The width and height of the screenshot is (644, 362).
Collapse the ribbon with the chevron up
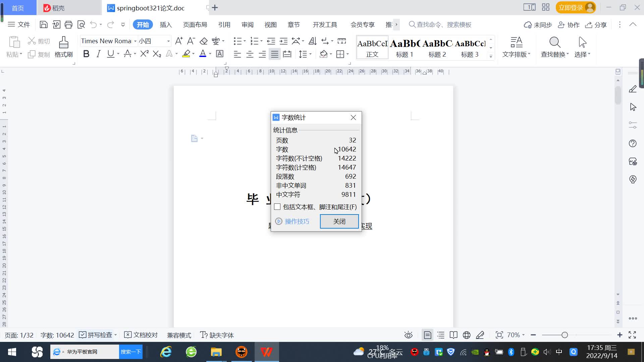[633, 24]
